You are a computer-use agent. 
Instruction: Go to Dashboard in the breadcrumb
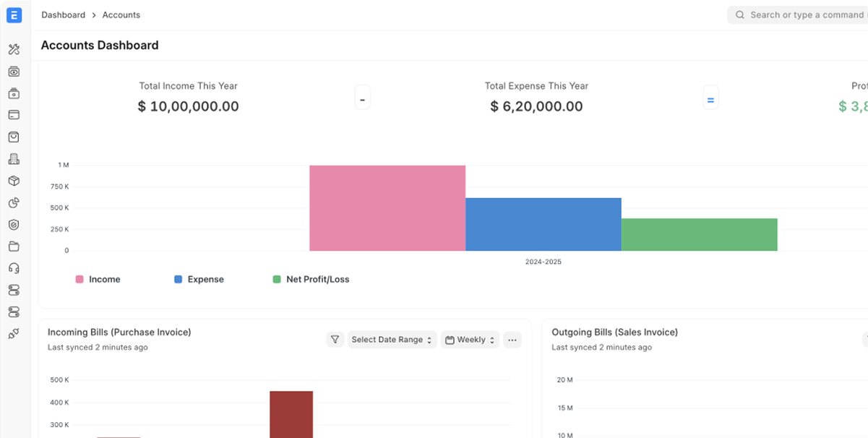point(63,14)
